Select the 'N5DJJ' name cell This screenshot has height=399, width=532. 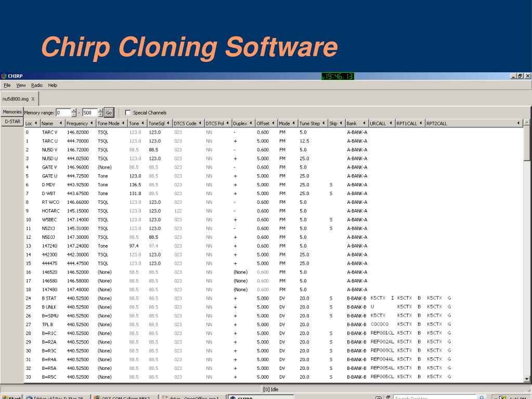tap(48, 238)
